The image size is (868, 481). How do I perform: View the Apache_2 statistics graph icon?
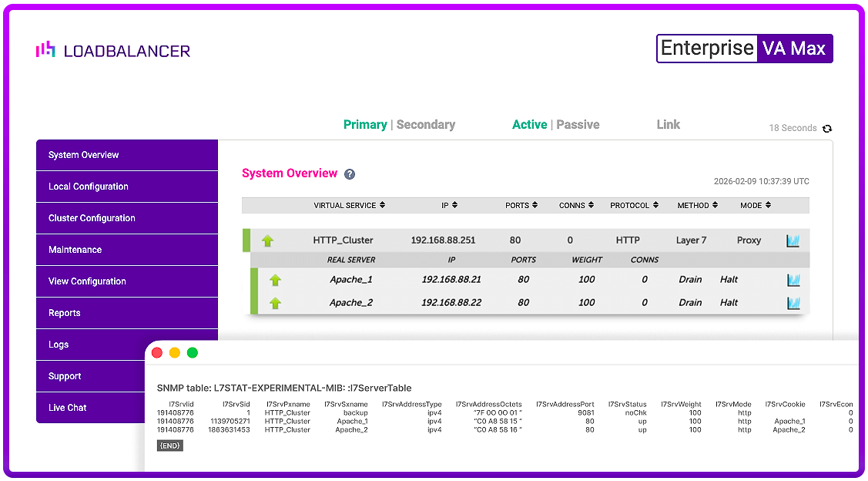pyautogui.click(x=793, y=303)
